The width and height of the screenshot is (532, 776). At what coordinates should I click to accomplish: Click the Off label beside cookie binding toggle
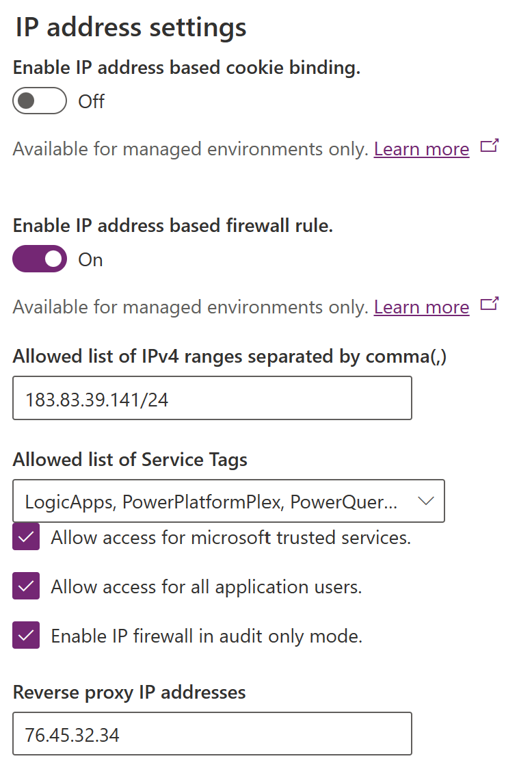[91, 101]
